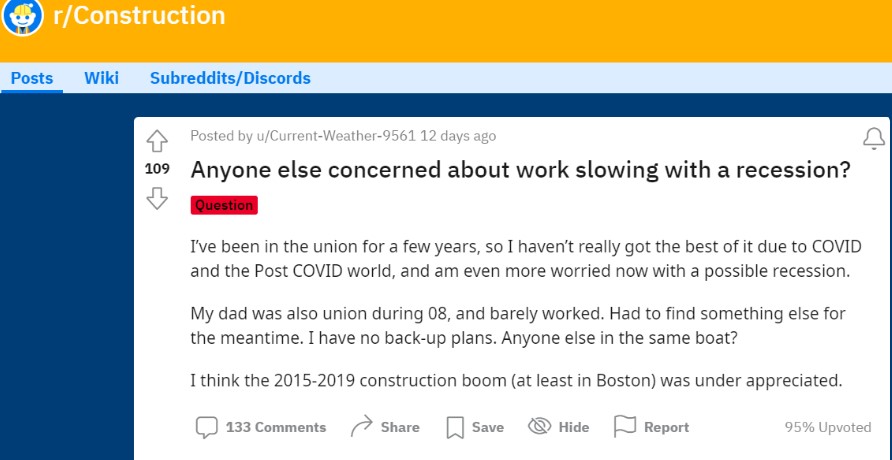Click the Report text label
Image resolution: width=892 pixels, height=460 pixels.
pos(666,428)
